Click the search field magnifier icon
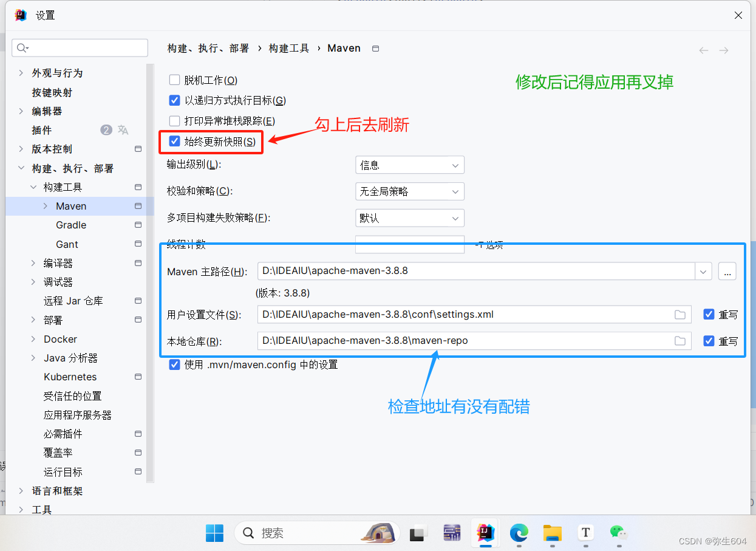Image resolution: width=756 pixels, height=551 pixels. (22, 48)
